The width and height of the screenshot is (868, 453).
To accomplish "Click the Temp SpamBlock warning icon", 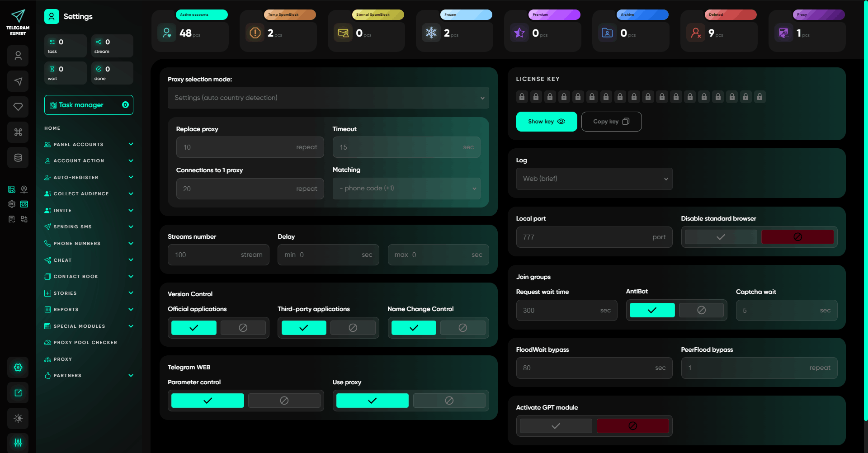I will tap(255, 33).
